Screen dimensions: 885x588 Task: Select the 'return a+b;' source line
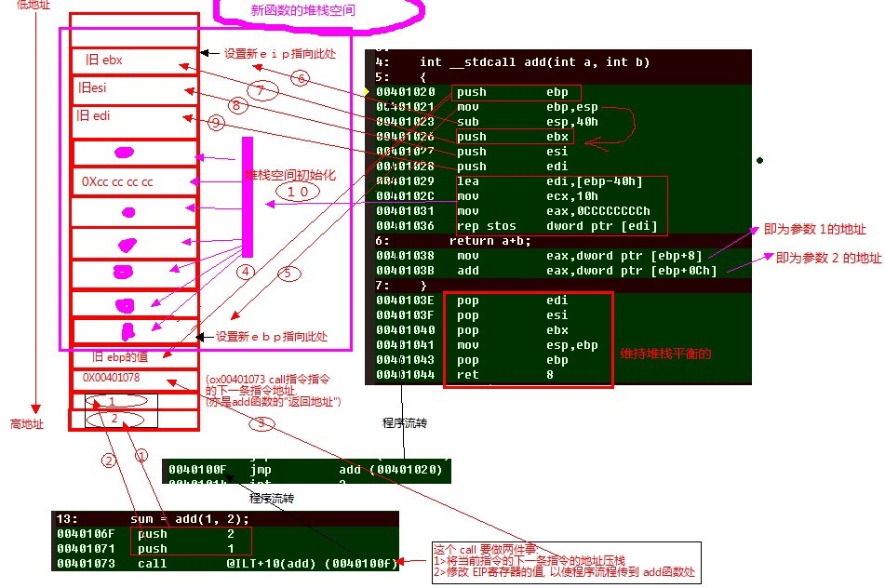(489, 240)
